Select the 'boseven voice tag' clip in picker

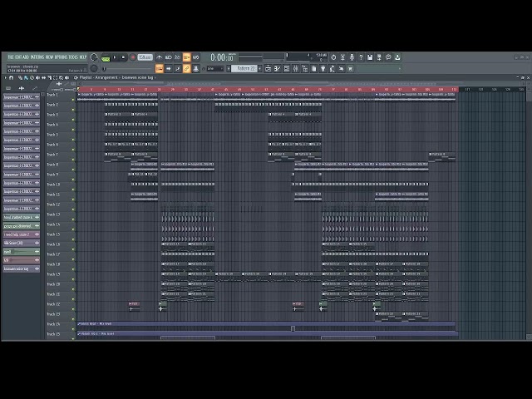pyautogui.click(x=21, y=268)
